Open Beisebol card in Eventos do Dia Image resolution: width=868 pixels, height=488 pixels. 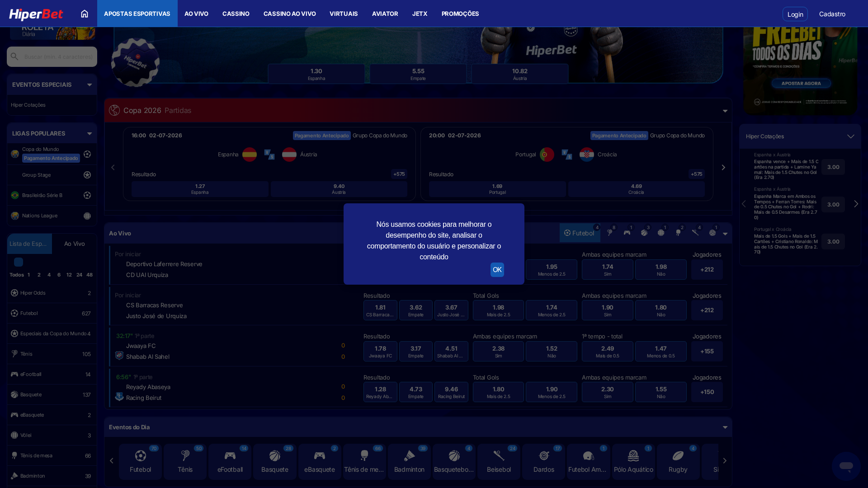point(499,461)
